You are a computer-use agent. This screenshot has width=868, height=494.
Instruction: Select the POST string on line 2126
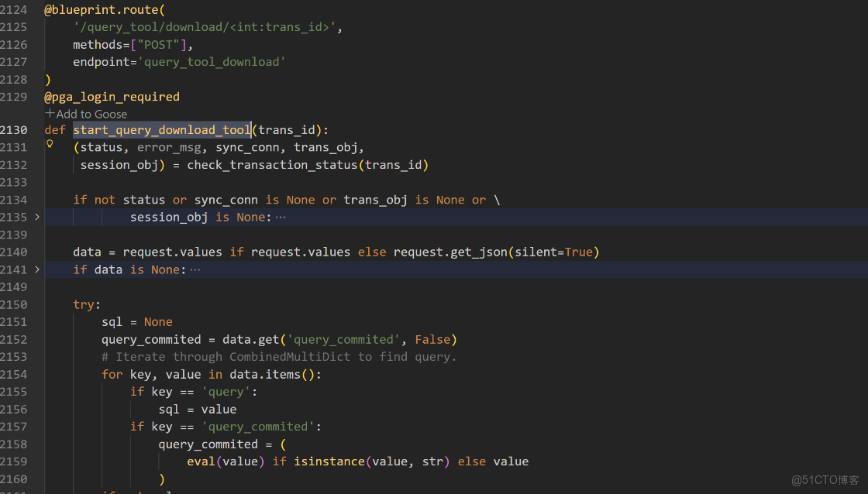click(158, 44)
